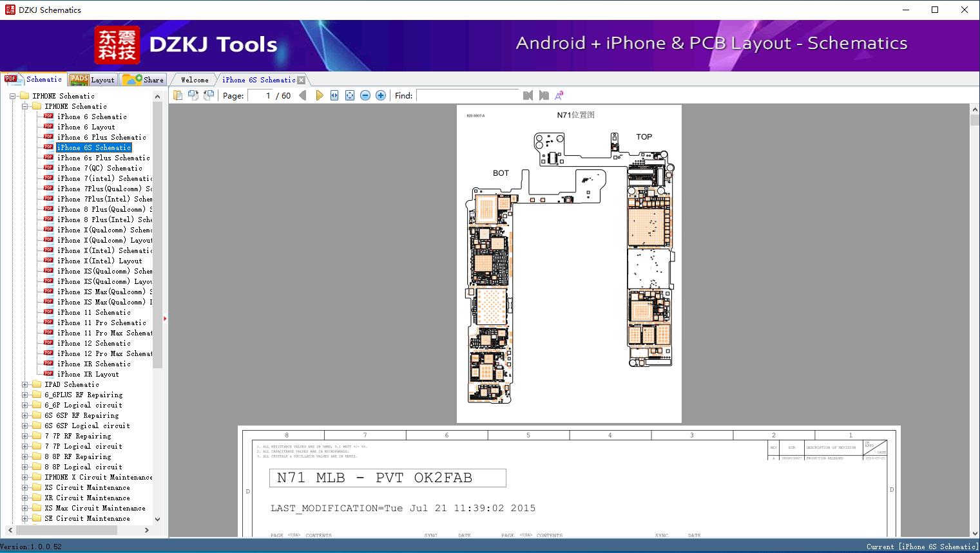Expand the 6S 6SP RF Repairing folder
Viewport: 980px width, 553px height.
point(25,415)
